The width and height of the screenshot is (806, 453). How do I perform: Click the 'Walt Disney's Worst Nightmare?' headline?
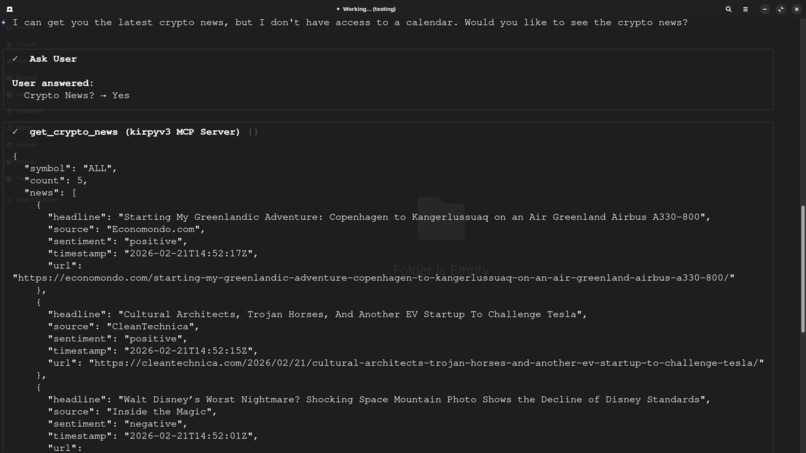pos(379,400)
